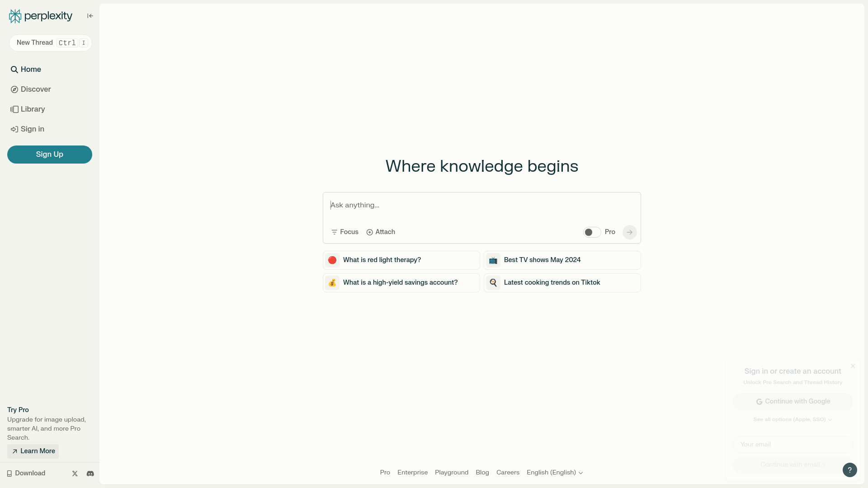This screenshot has height=488, width=868.
Task: Click the Sign Up button
Action: 50,155
